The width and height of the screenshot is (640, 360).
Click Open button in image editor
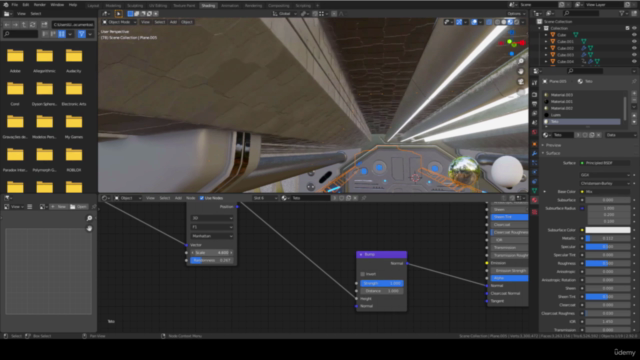(x=78, y=207)
